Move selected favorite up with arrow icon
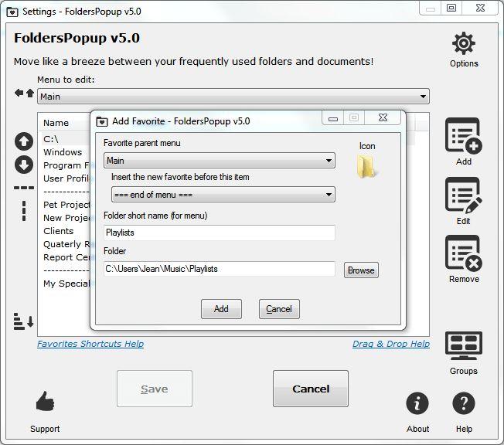This screenshot has width=504, height=445. [x=24, y=141]
